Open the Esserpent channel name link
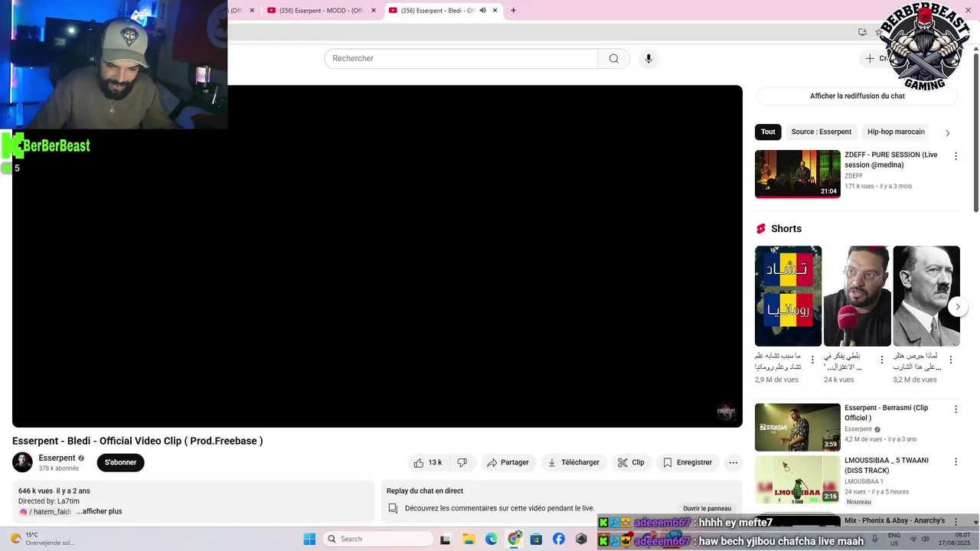Image resolution: width=980 pixels, height=551 pixels. pyautogui.click(x=57, y=458)
